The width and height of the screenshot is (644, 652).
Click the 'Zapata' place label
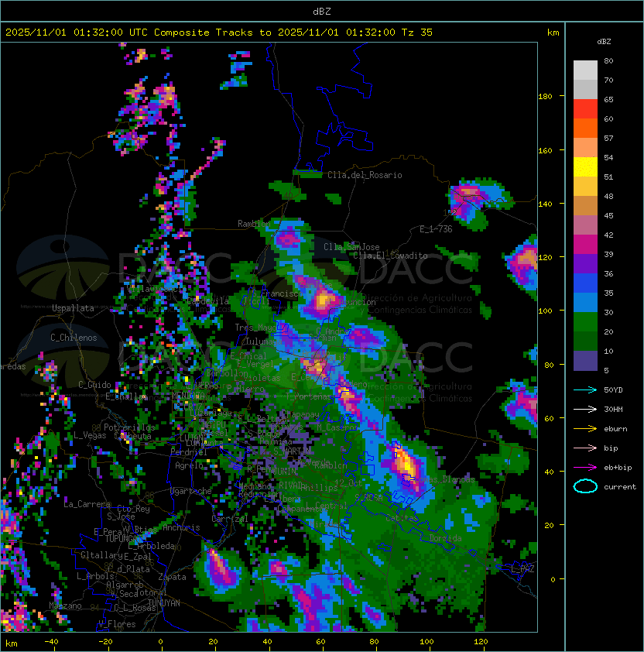pyautogui.click(x=172, y=577)
